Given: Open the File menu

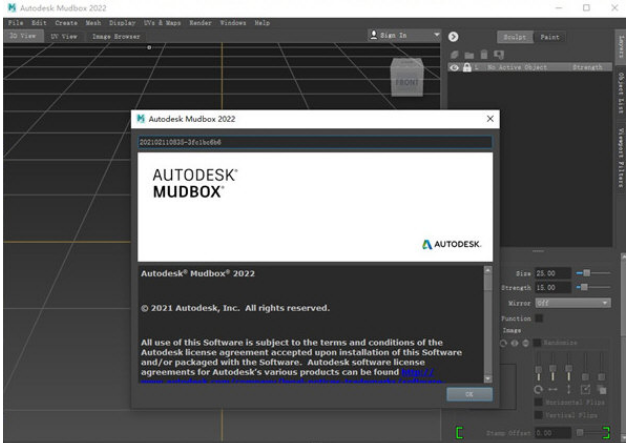Looking at the screenshot, I should pos(16,23).
